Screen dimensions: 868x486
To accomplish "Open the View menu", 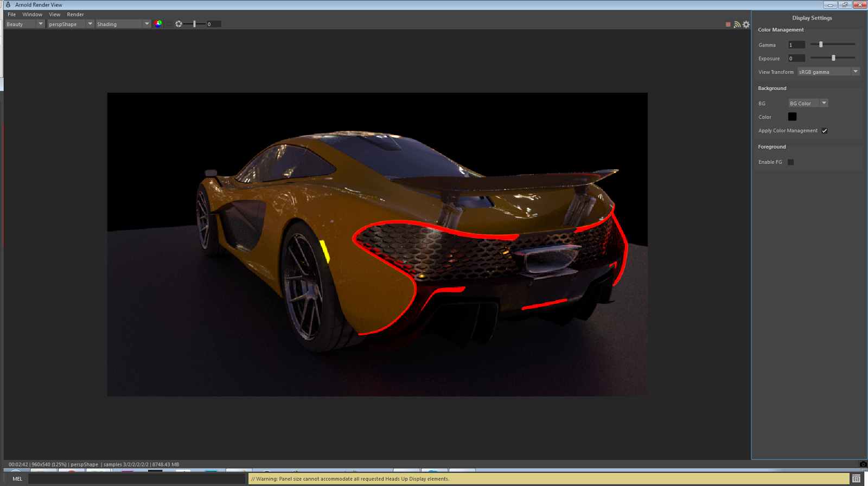I will click(55, 15).
